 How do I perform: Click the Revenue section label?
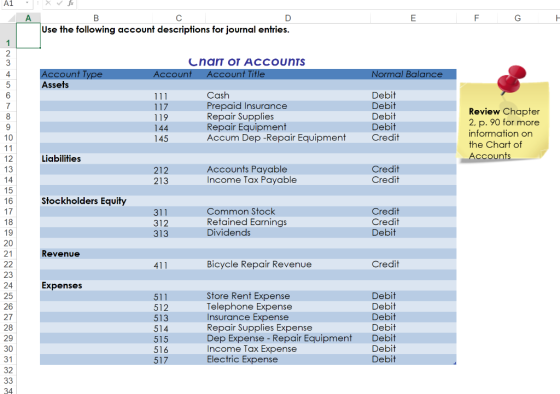[x=60, y=254]
